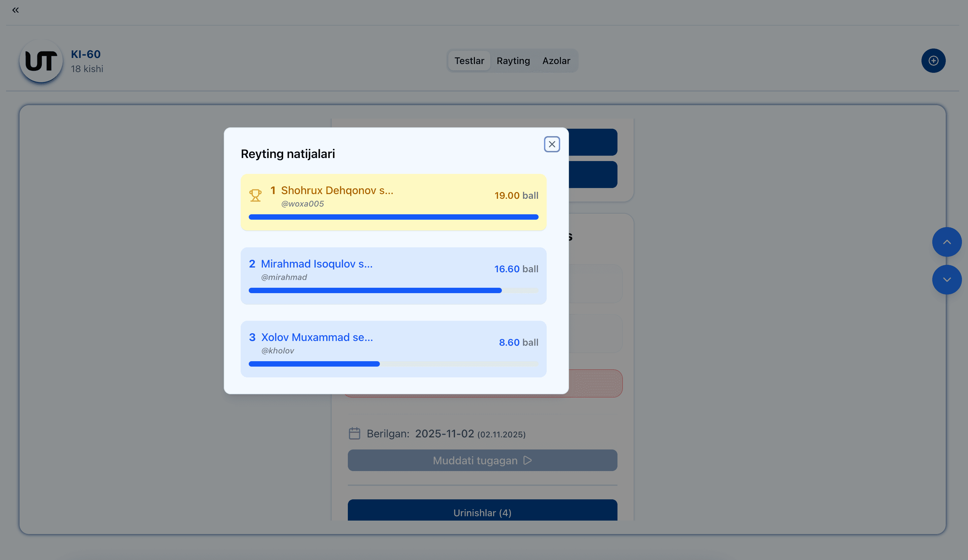Viewport: 968px width, 560px height.
Task: Open Urinishlar (4) attempts button
Action: pyautogui.click(x=482, y=510)
